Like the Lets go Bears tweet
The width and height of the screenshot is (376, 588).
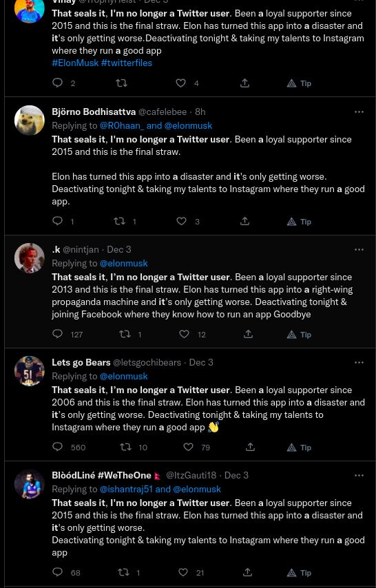coord(188,447)
